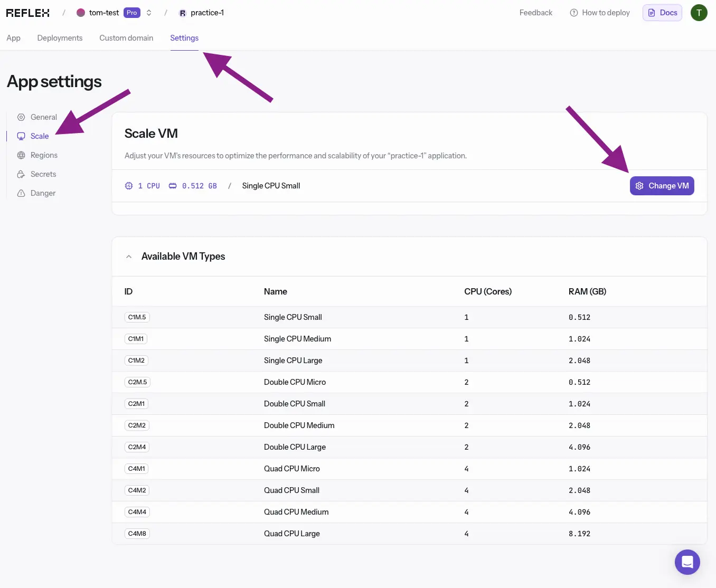Click the C2M4 ID badge
This screenshot has height=588, width=716.
click(137, 447)
